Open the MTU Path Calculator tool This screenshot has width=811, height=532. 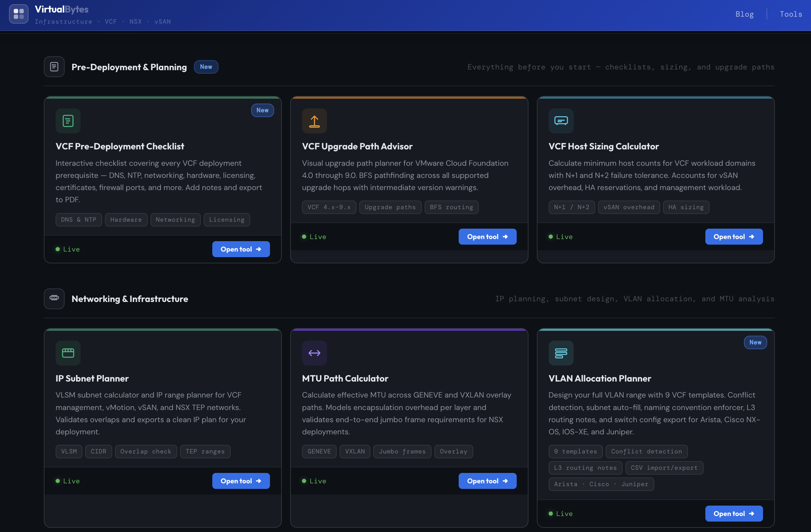[x=487, y=481]
